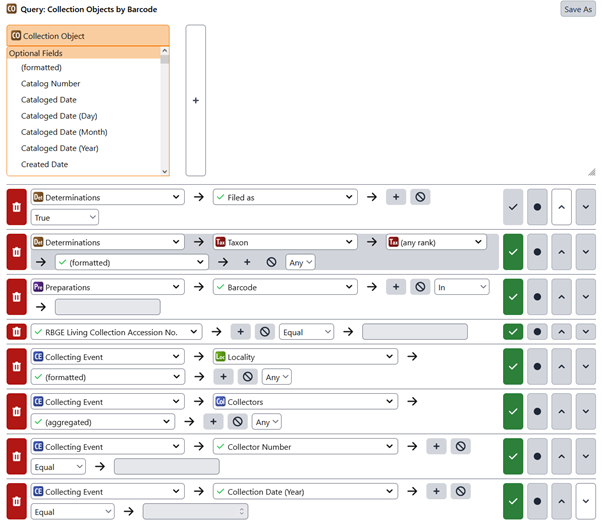Image resolution: width=602 pixels, height=526 pixels.
Task: Move Taxon row up
Action: click(x=561, y=252)
